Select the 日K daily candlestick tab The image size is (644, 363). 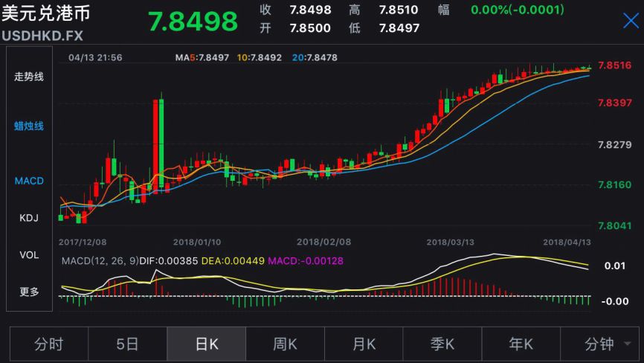tap(206, 344)
